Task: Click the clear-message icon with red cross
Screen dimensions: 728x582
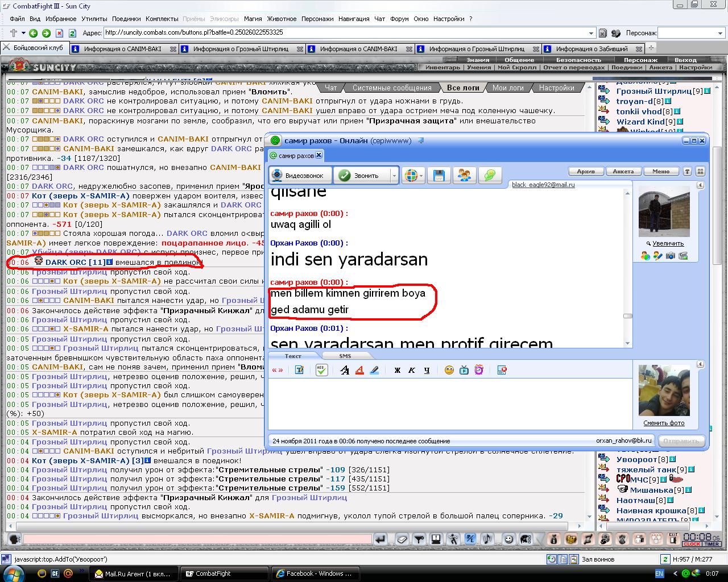Action: (x=502, y=370)
